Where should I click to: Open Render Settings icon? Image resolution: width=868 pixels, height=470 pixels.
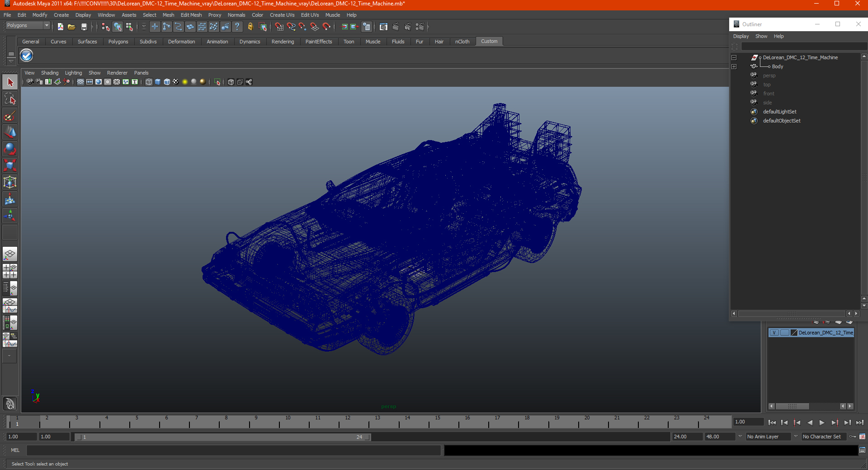420,27
